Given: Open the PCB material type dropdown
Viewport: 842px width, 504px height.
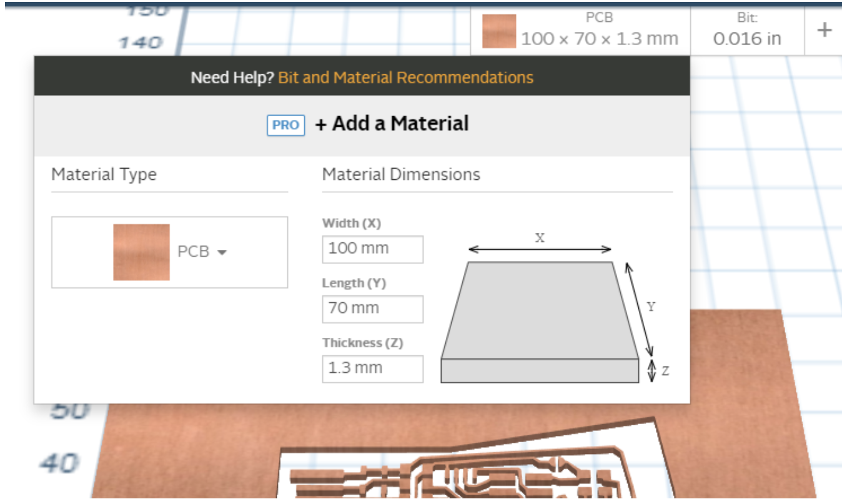Looking at the screenshot, I should pos(169,252).
